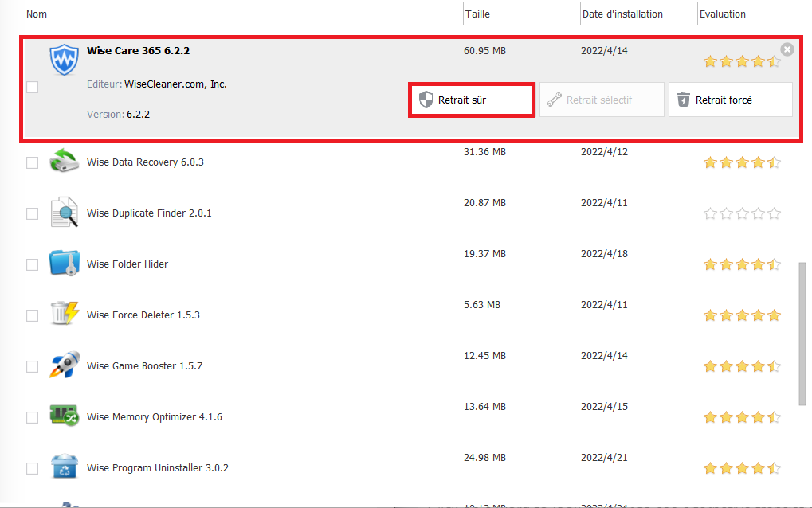Rate Wise Program Uninstaller using its stars
The width and height of the screenshot is (812, 508).
(742, 469)
